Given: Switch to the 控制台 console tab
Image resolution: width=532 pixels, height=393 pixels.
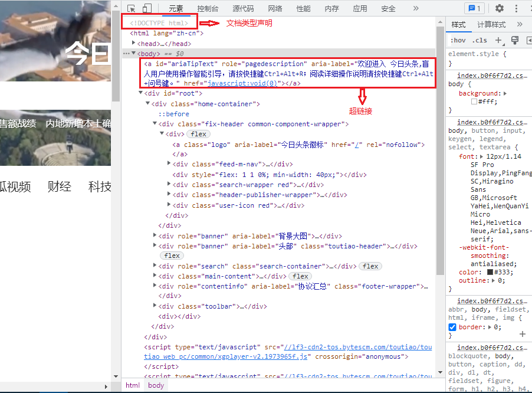Looking at the screenshot, I should tap(208, 8).
